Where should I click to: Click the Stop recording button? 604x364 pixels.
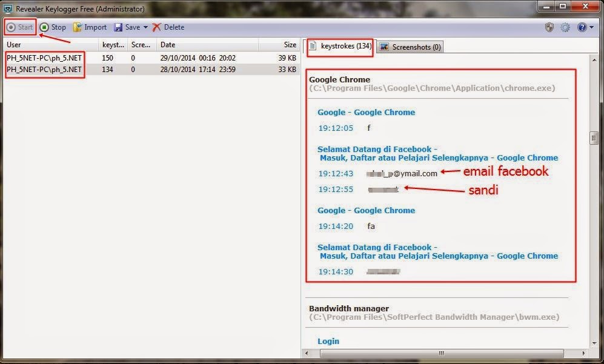[53, 27]
